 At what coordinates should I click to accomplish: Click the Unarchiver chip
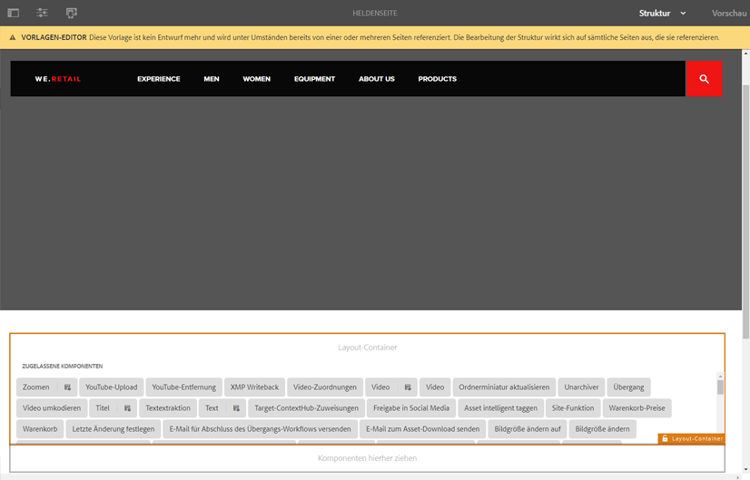click(581, 387)
